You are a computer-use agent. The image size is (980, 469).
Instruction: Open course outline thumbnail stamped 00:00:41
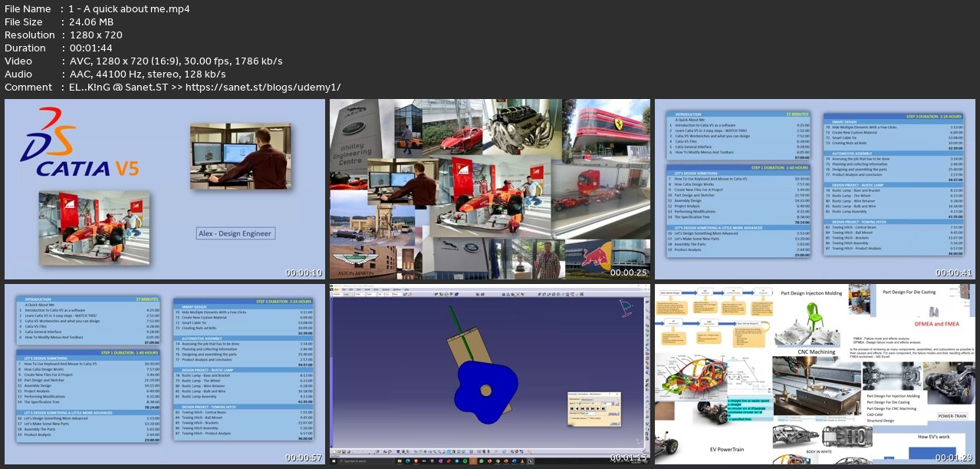tap(815, 190)
